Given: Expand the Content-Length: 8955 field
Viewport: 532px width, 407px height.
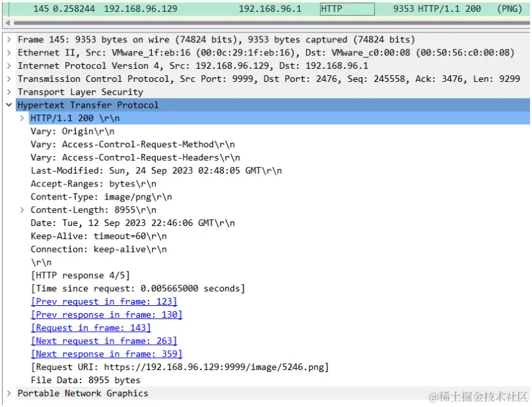Looking at the screenshot, I should pyautogui.click(x=22, y=210).
